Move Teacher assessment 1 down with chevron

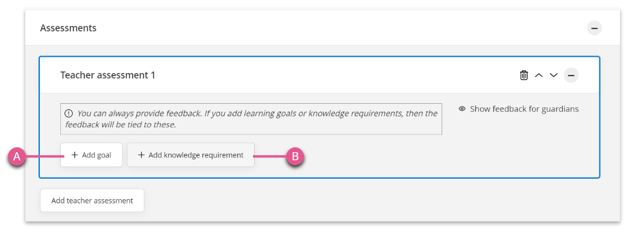554,75
